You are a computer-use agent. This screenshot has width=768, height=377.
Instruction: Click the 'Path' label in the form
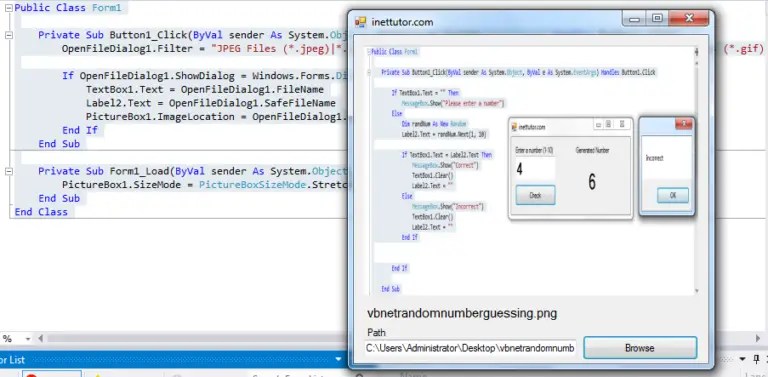coord(376,332)
